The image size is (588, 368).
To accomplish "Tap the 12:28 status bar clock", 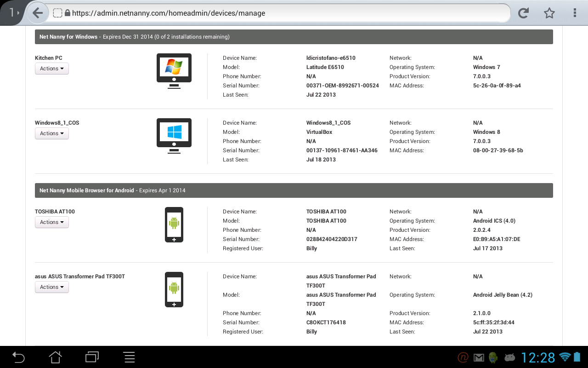I will pos(538,357).
